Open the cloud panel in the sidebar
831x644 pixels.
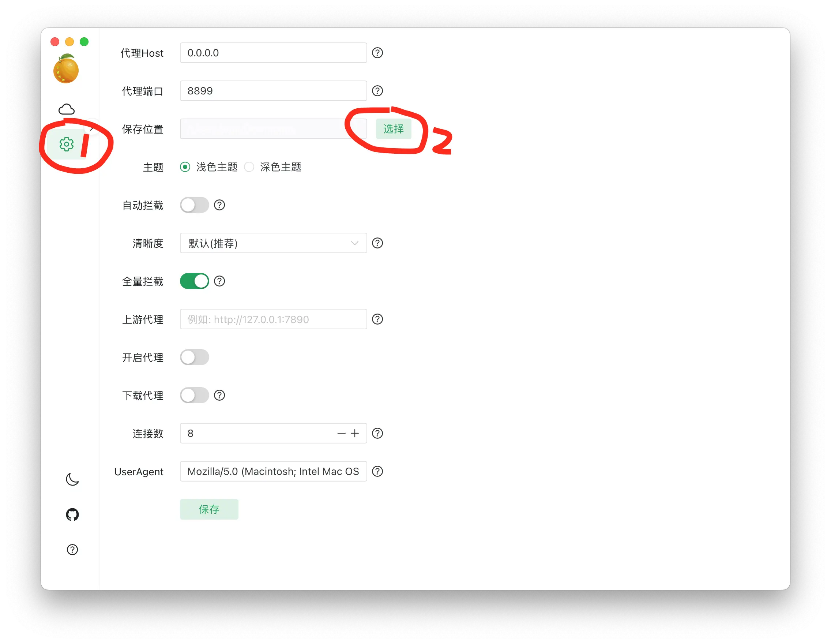(66, 109)
